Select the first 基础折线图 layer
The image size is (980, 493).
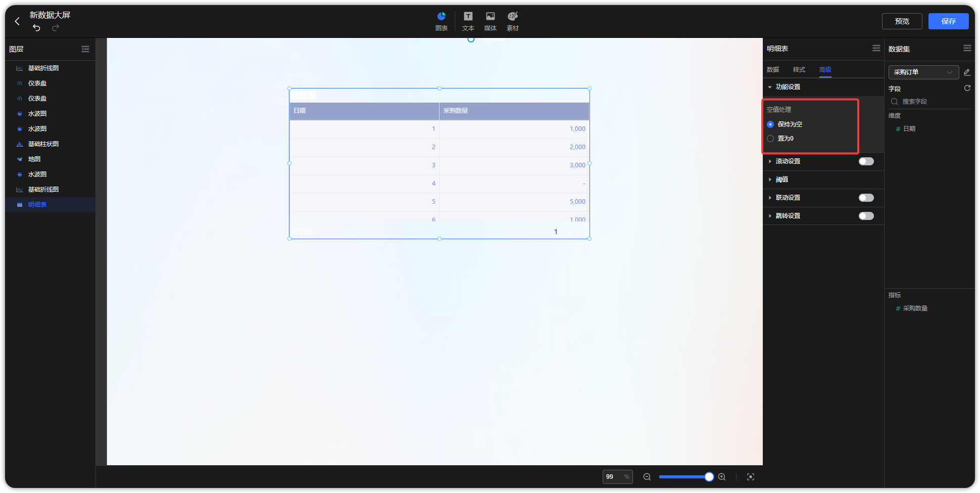(51, 68)
